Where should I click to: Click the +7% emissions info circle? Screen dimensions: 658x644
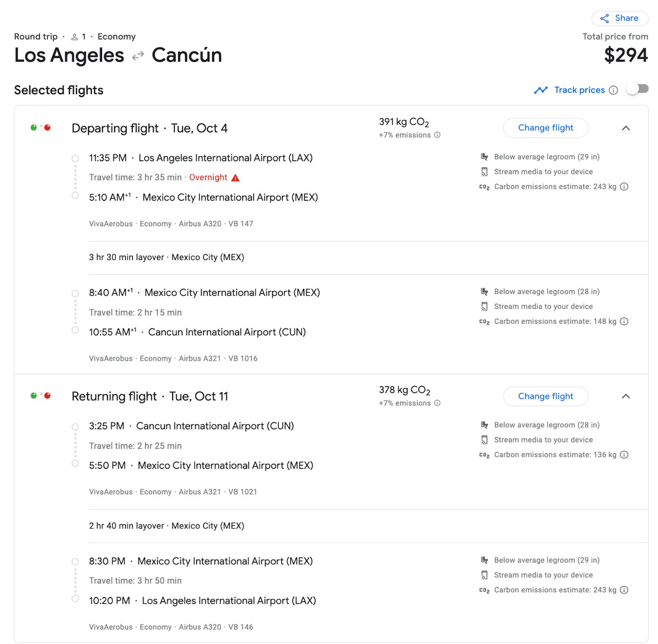point(437,135)
